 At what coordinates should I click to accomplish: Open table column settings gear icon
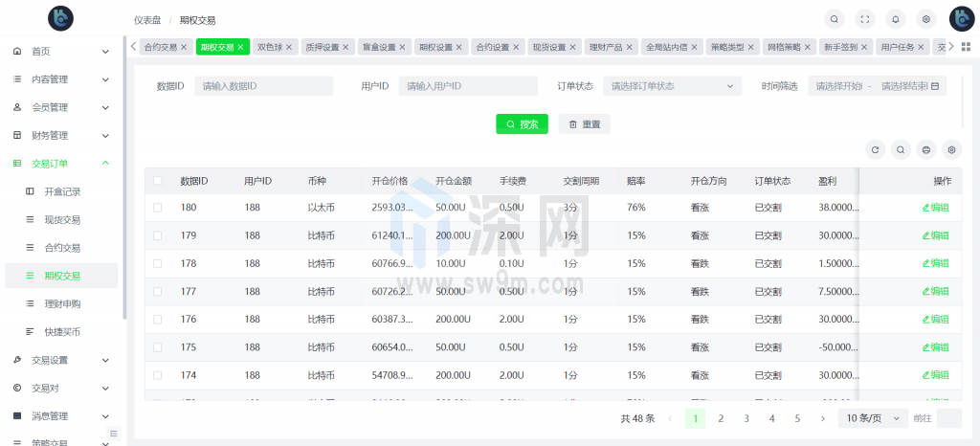point(950,149)
